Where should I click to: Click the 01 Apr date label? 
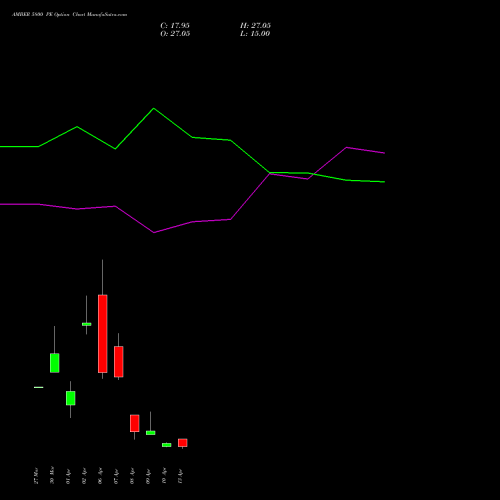pyautogui.click(x=68, y=477)
